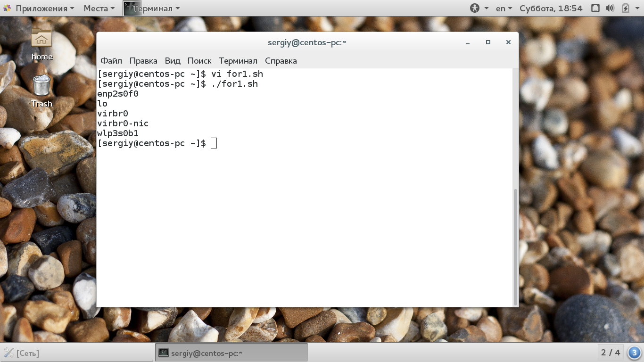Open the home folder desktop icon
Viewport: 644px width, 362px height.
tap(41, 38)
